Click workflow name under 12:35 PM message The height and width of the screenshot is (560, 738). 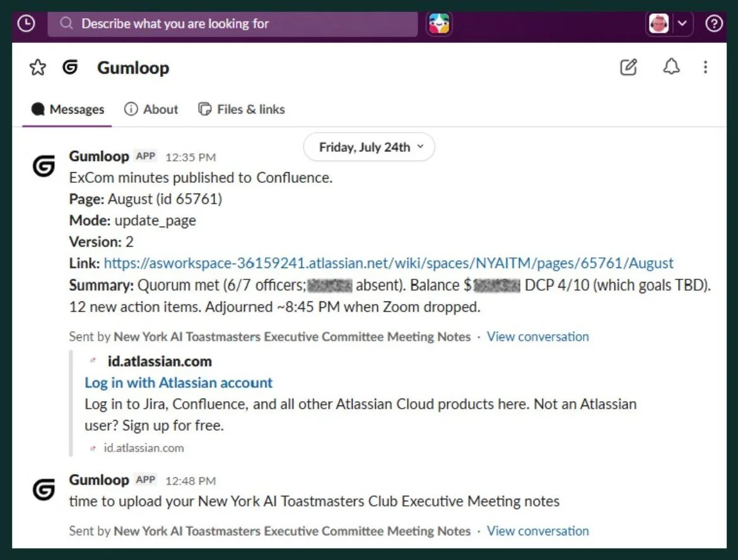pyautogui.click(x=292, y=337)
